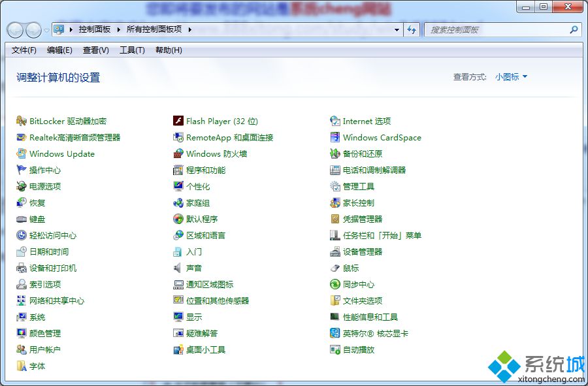Click the 操作中心 flag icon
The width and height of the screenshot is (588, 386).
click(x=22, y=170)
